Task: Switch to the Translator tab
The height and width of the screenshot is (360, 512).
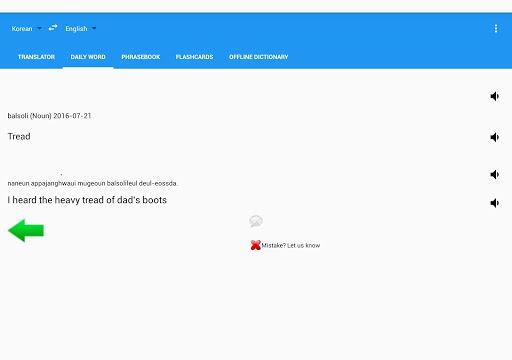Action: tap(36, 57)
